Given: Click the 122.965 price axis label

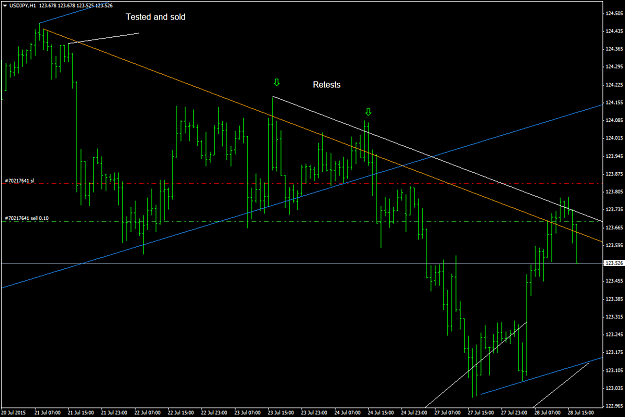Looking at the screenshot, I should 614,406.
